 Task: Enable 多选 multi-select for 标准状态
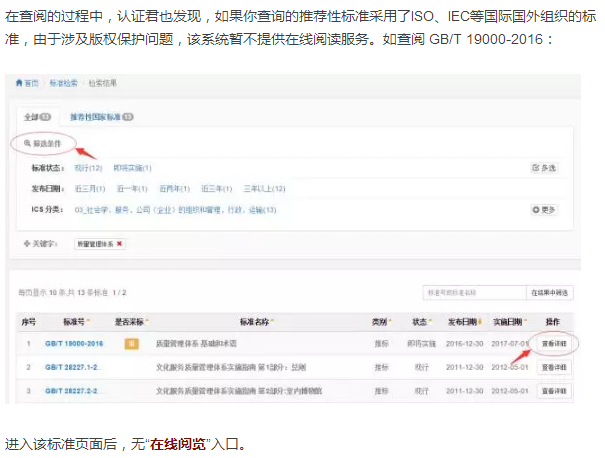point(543,168)
